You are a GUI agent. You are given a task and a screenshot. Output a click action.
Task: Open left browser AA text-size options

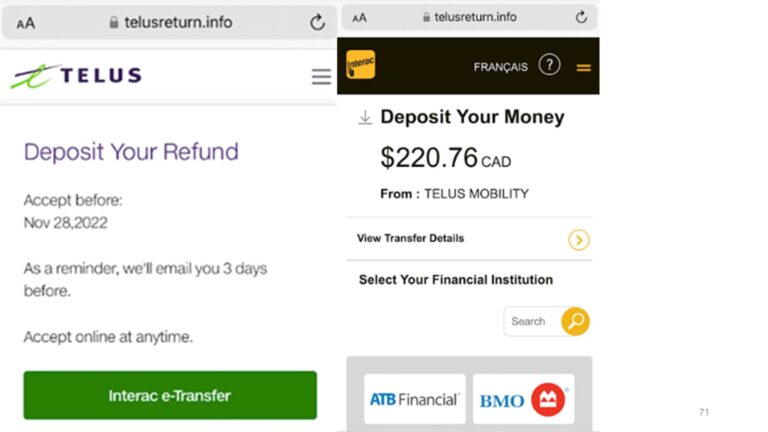(25, 23)
